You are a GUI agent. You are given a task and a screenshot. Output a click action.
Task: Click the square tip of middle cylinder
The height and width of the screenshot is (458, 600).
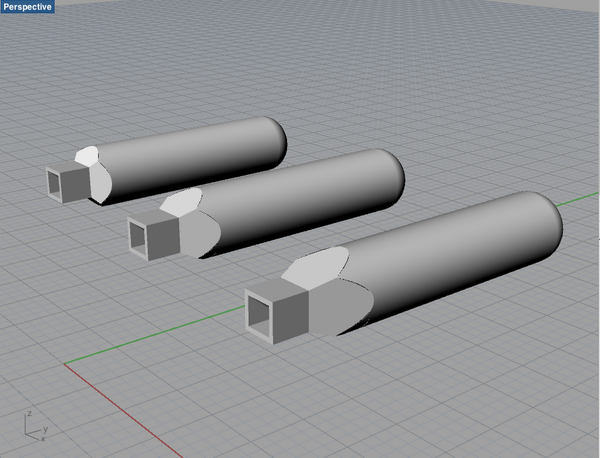click(x=153, y=234)
